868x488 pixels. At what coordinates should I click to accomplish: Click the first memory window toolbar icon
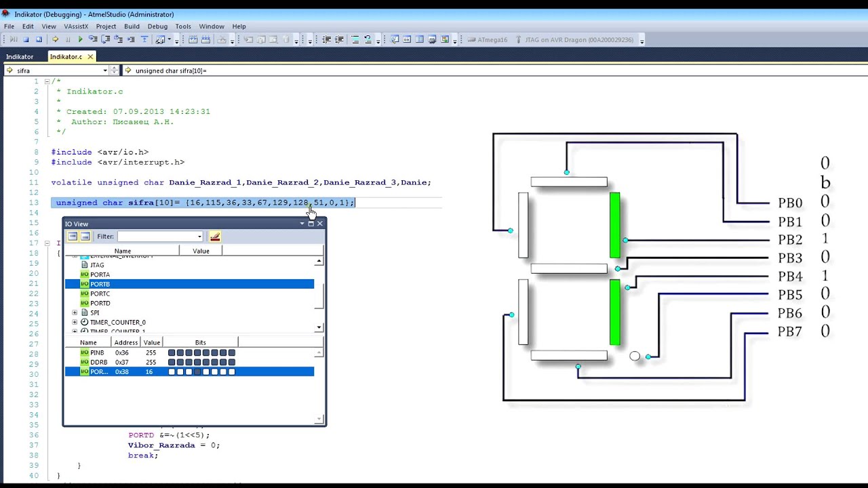point(193,39)
